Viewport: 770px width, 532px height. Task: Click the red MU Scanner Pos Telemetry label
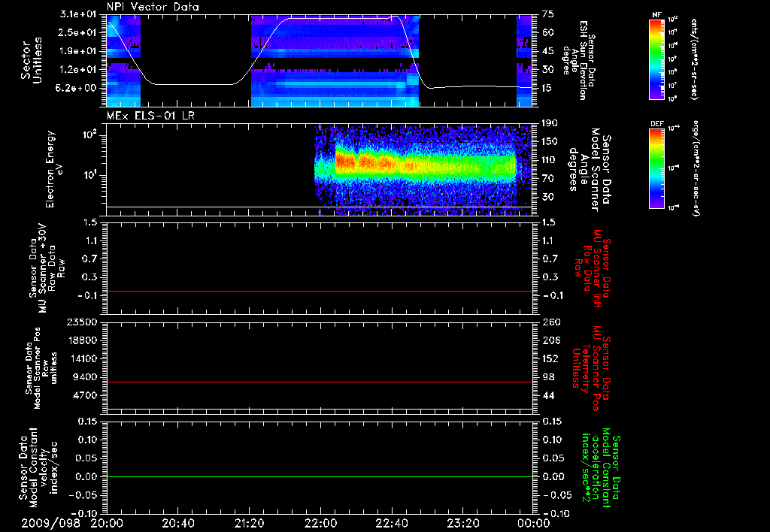coord(591,368)
